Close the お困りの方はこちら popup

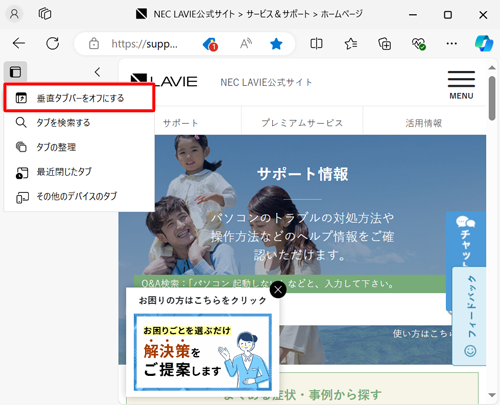click(278, 290)
